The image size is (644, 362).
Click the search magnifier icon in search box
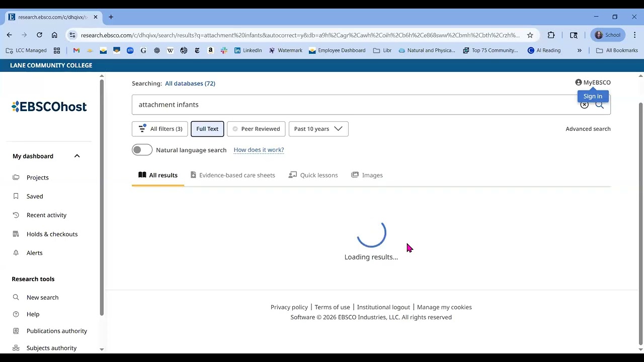599,105
